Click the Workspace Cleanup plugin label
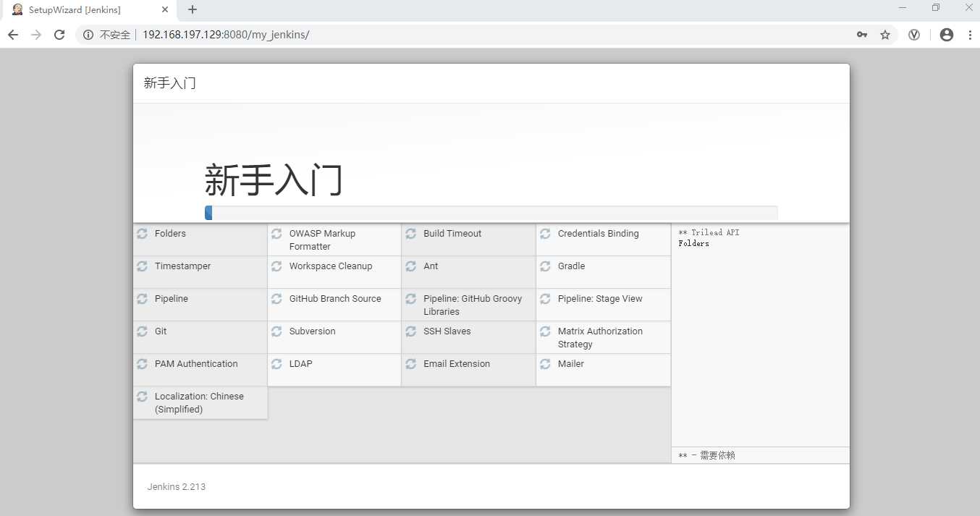 tap(331, 266)
